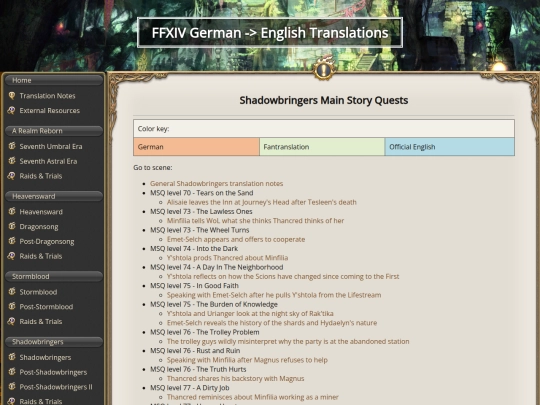Jump to Y'shtola prods Thancred about Minfilia
Image resolution: width=540 pixels, height=405 pixels.
point(227,258)
